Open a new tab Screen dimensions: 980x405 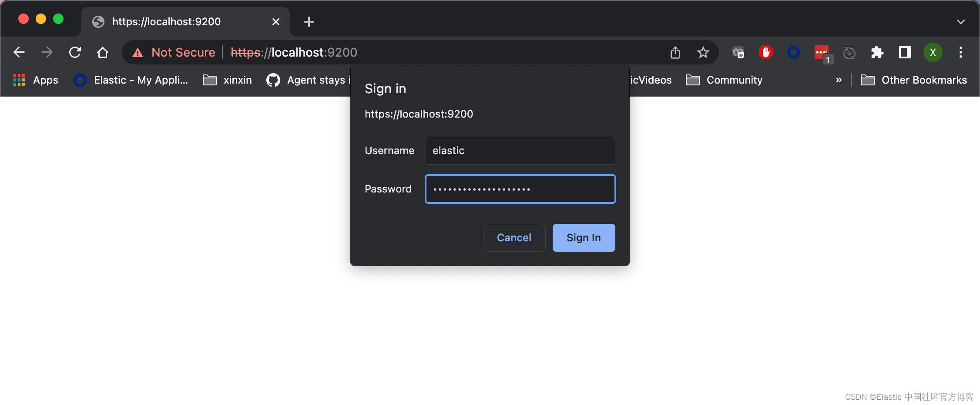pyautogui.click(x=309, y=22)
